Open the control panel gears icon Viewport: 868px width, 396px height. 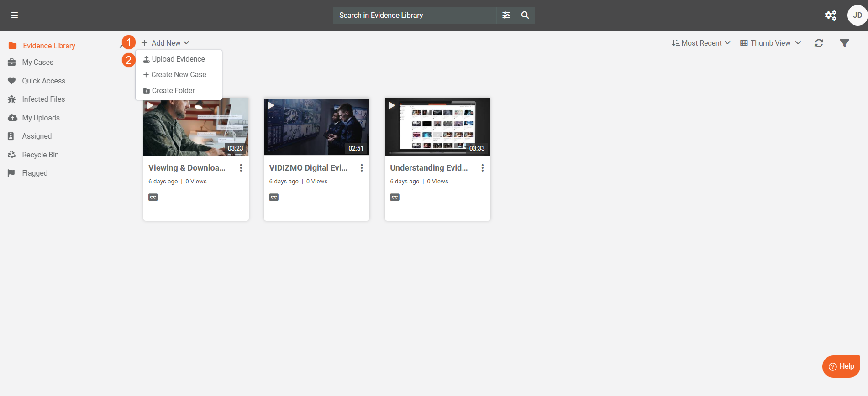tap(830, 16)
